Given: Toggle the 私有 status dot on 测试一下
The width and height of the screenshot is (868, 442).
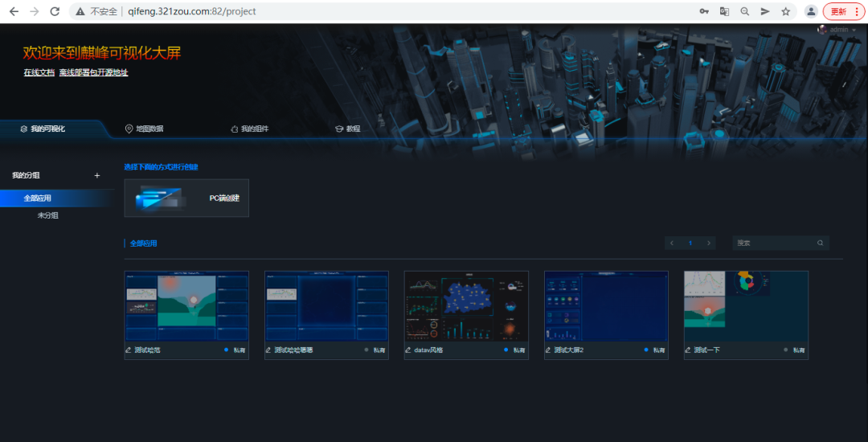Looking at the screenshot, I should 786,350.
